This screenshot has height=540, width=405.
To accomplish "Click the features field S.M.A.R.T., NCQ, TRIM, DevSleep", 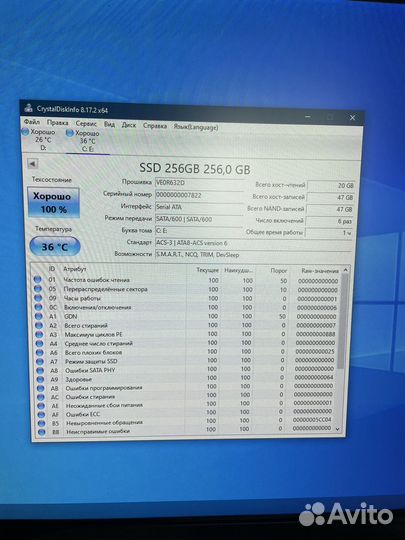I will pos(253,255).
